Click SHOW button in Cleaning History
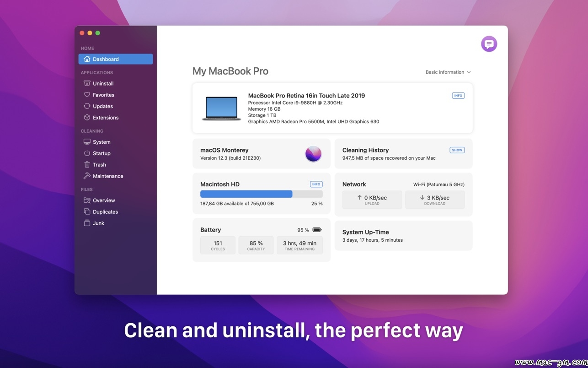588x368 pixels. tap(457, 150)
